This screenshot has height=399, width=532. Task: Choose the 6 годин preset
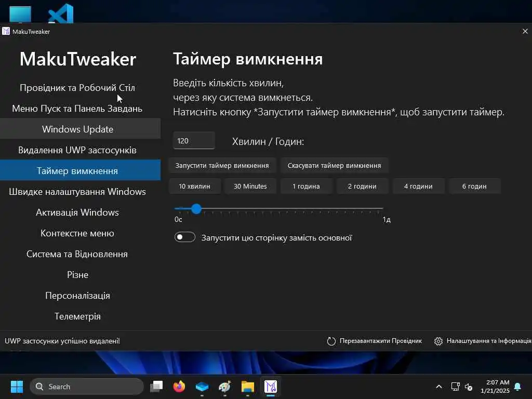point(474,187)
